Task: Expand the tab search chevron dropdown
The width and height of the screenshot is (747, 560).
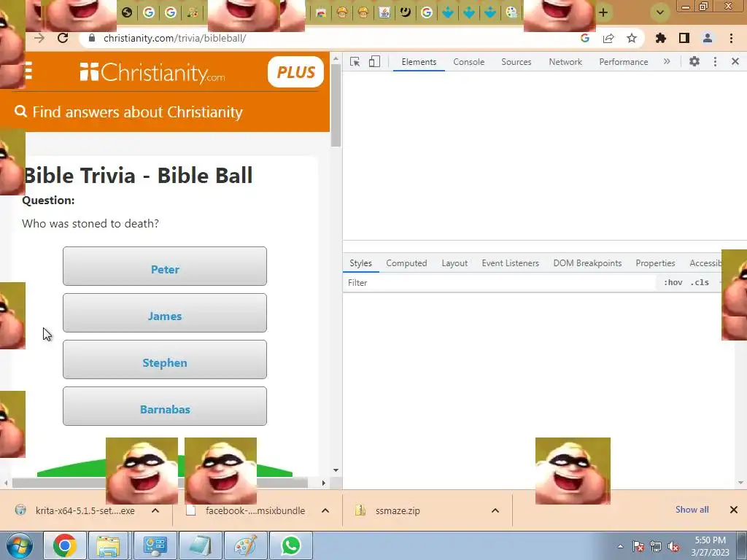Action: [x=660, y=12]
